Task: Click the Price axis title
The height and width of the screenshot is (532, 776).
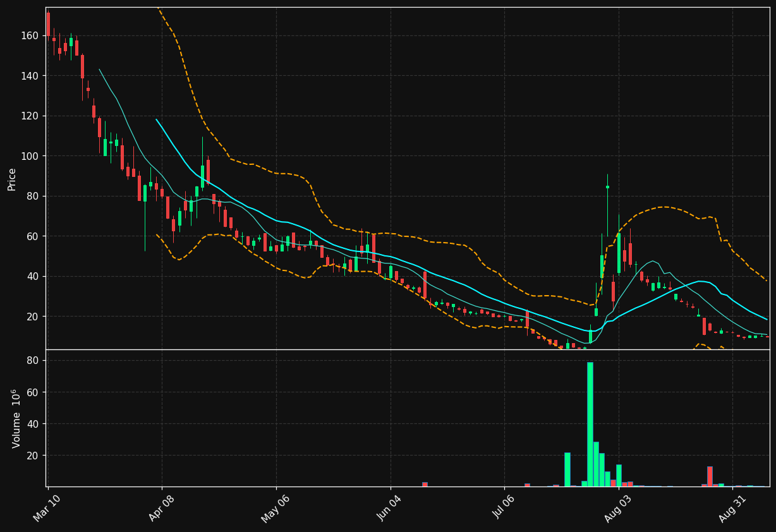Action: click(x=12, y=179)
